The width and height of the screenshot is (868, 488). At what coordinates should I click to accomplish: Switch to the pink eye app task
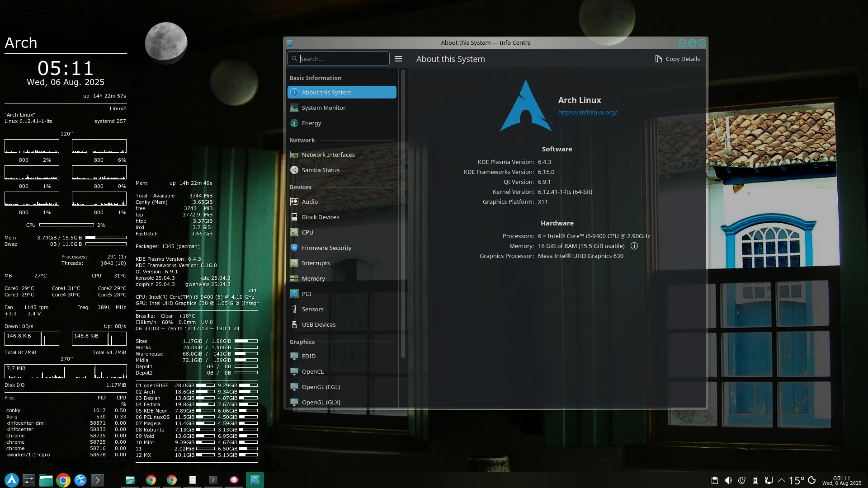tap(234, 480)
